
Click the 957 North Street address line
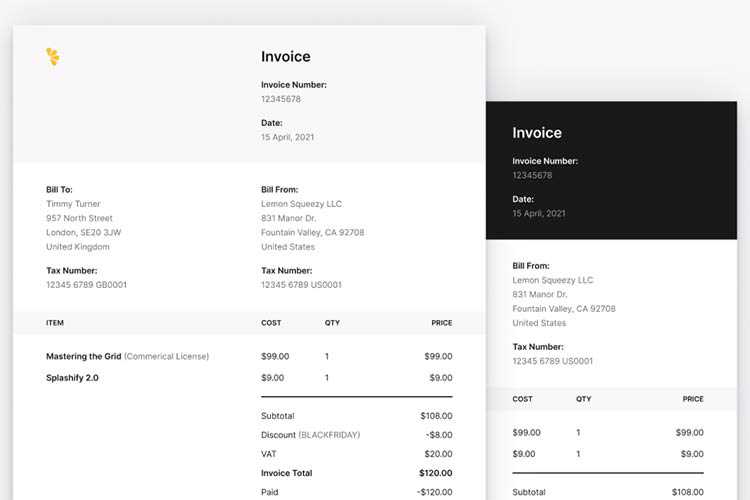point(79,218)
